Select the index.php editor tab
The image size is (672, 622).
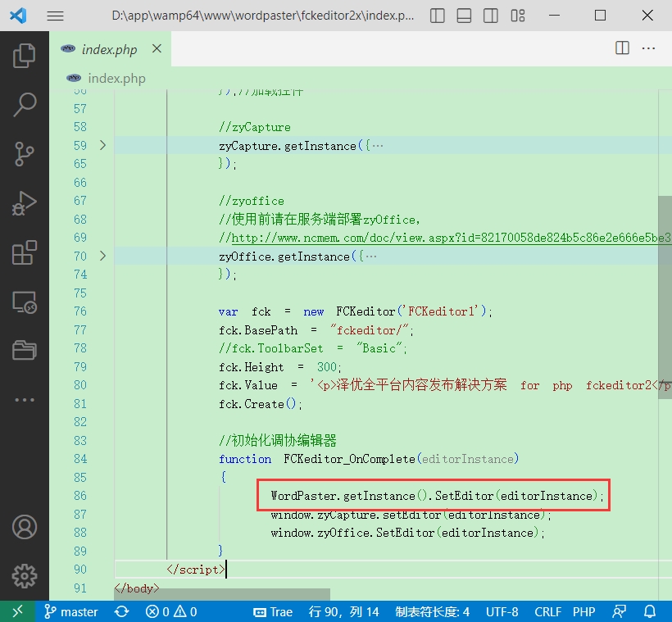(109, 49)
